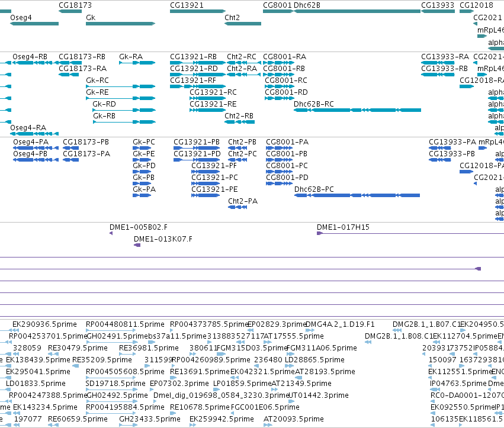504x428 pixels.
Task: Click the plain 'Gk' gene label
Action: (x=91, y=18)
